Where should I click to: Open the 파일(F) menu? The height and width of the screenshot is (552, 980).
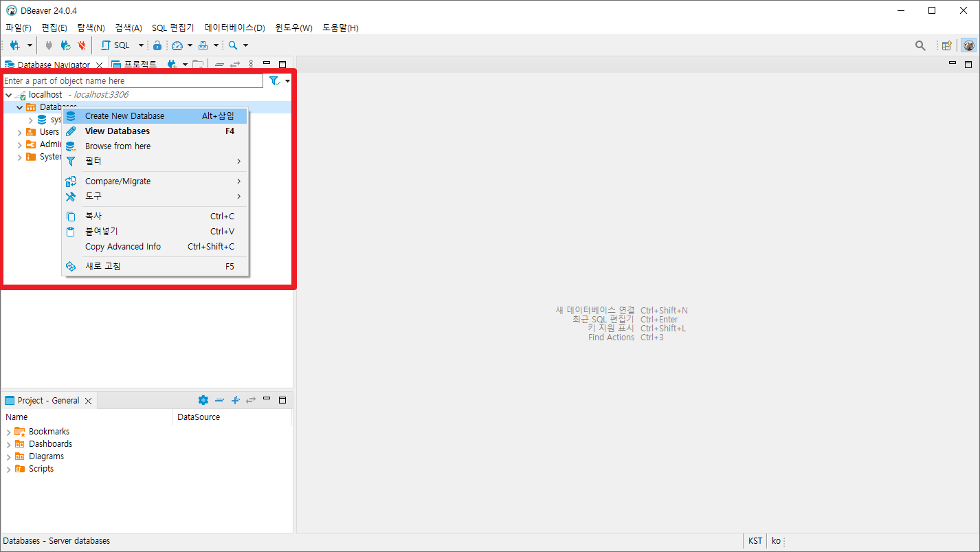(19, 27)
